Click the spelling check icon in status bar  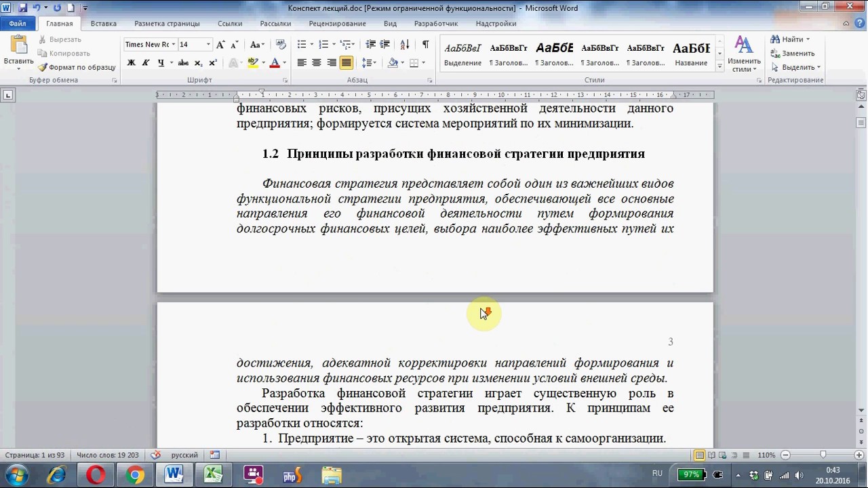155,455
